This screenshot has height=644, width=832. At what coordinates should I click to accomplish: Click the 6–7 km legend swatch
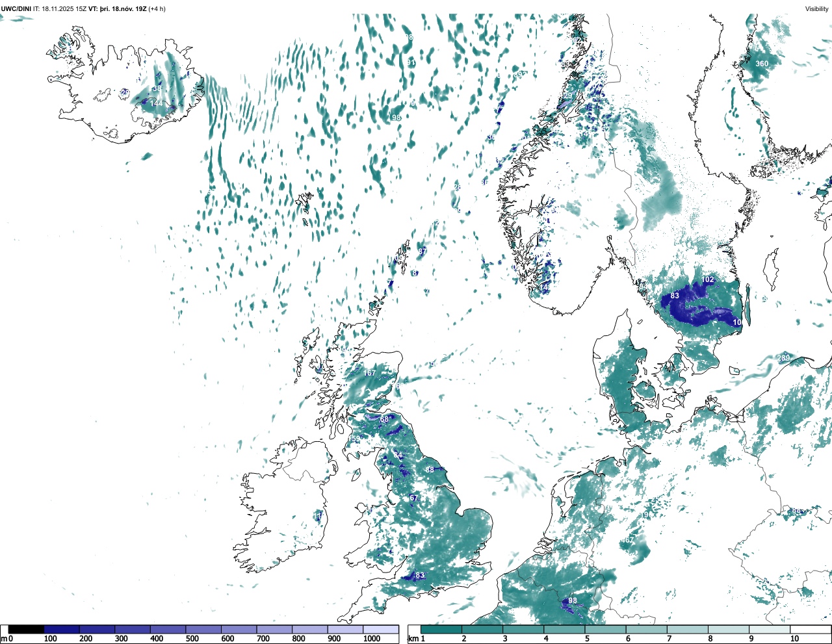click(x=646, y=630)
